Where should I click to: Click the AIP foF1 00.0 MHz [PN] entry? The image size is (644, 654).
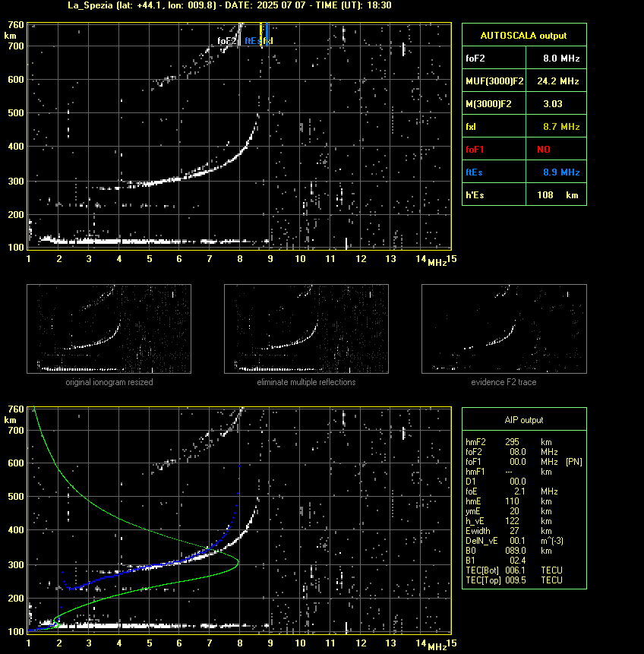click(523, 462)
